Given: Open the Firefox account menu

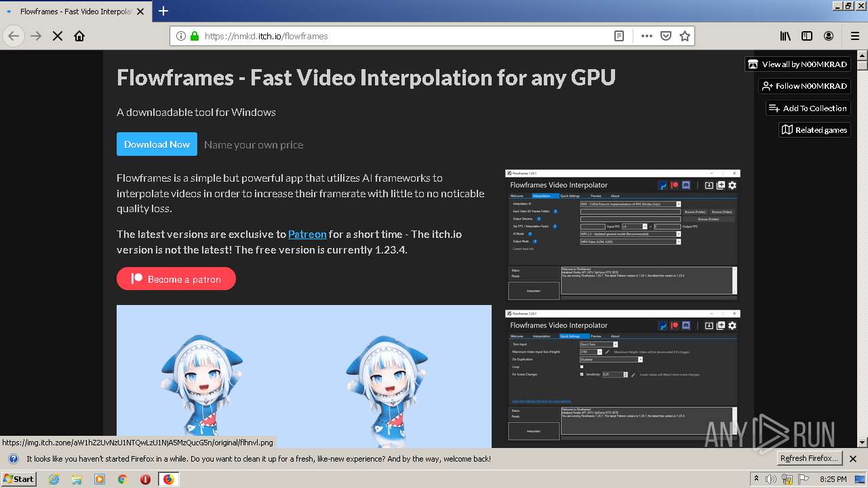Looking at the screenshot, I should click(x=829, y=36).
